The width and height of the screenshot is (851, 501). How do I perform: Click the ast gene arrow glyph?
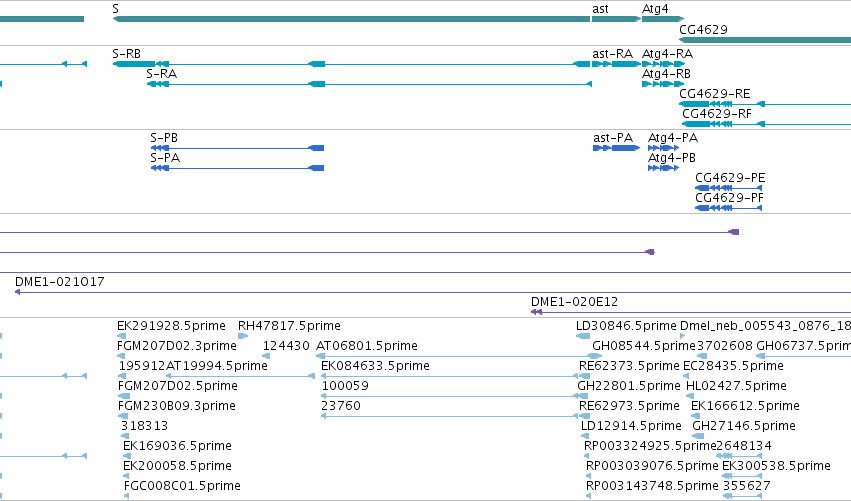click(x=616, y=19)
